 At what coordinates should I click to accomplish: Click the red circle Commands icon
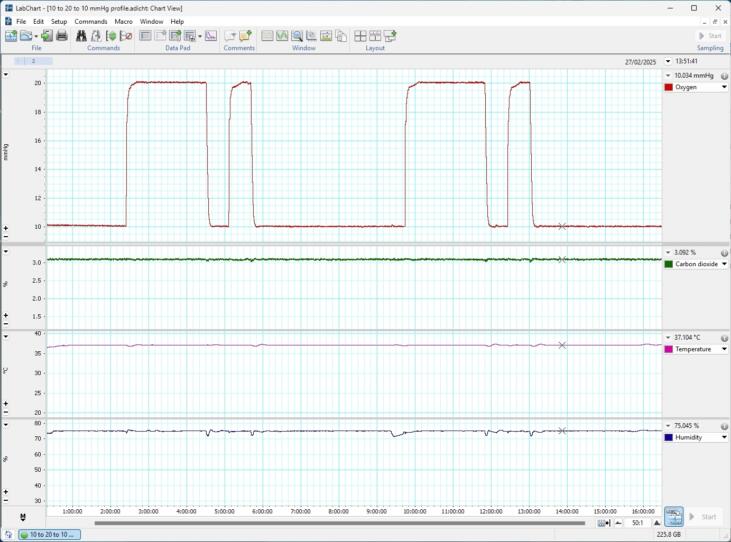tap(126, 36)
